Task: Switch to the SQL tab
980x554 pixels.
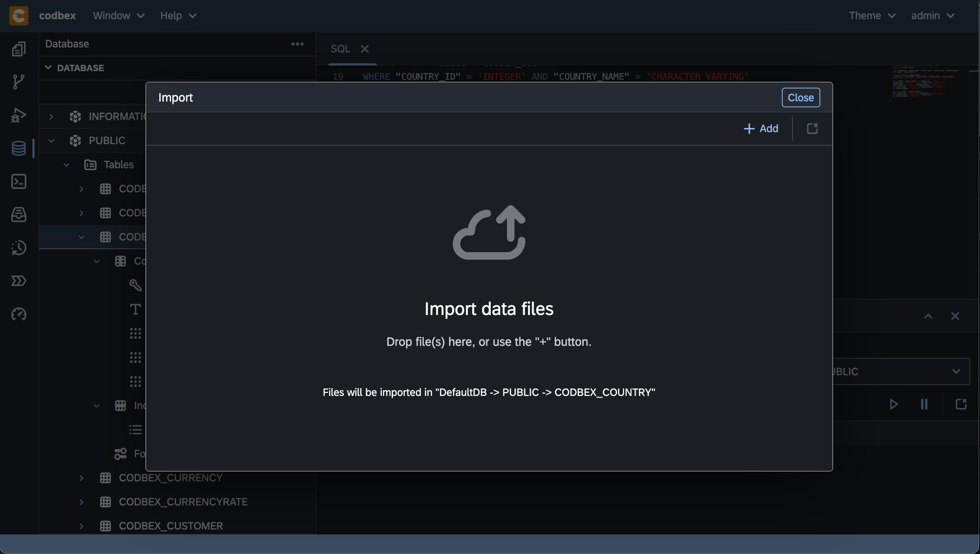Action: 340,49
